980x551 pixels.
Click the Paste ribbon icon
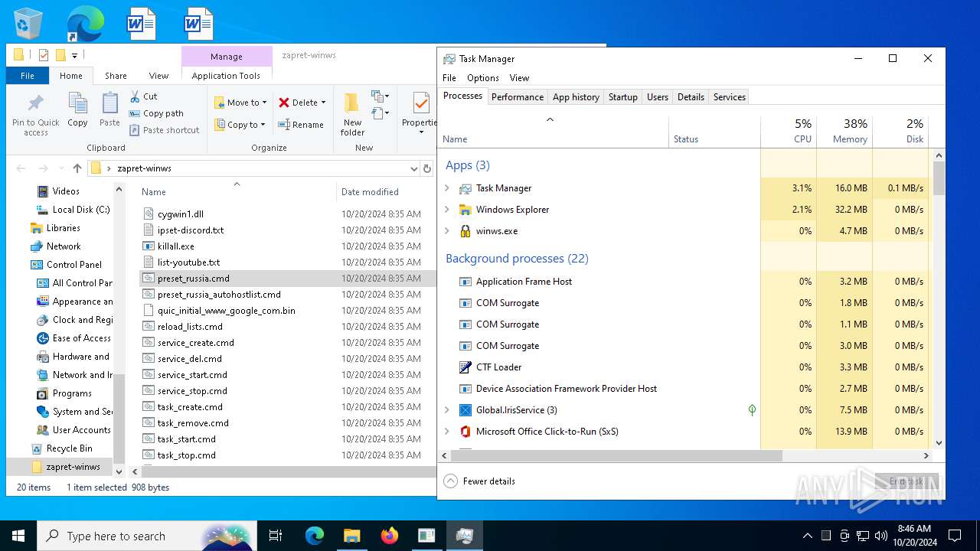point(109,104)
